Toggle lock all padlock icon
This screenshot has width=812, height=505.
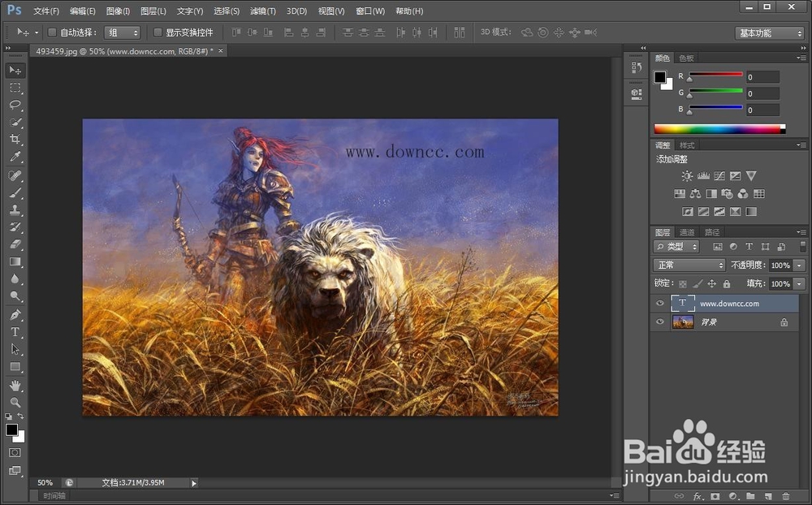(727, 284)
